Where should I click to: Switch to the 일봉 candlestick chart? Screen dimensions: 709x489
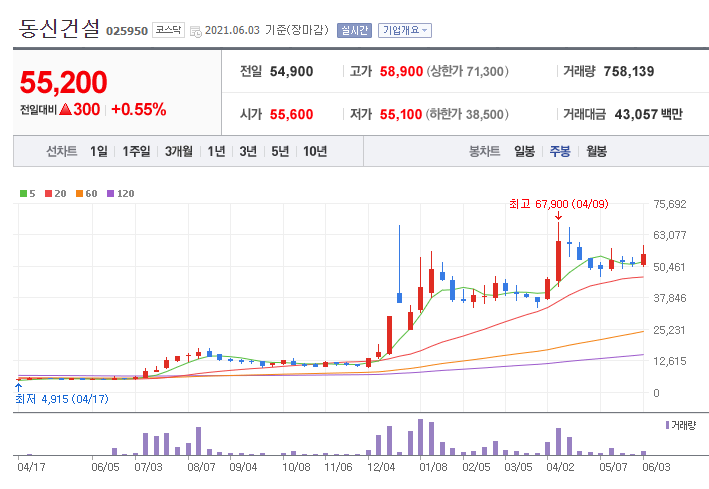point(525,151)
